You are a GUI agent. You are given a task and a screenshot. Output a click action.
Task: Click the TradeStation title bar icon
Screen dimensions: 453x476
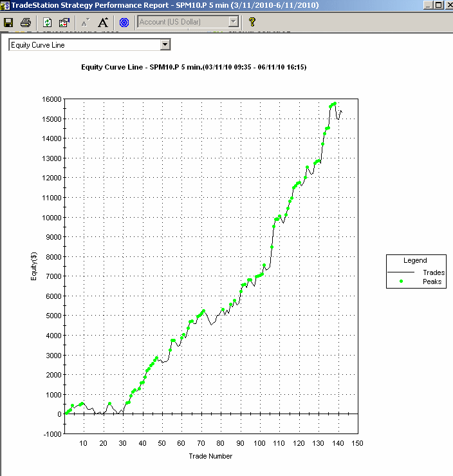point(5,5)
